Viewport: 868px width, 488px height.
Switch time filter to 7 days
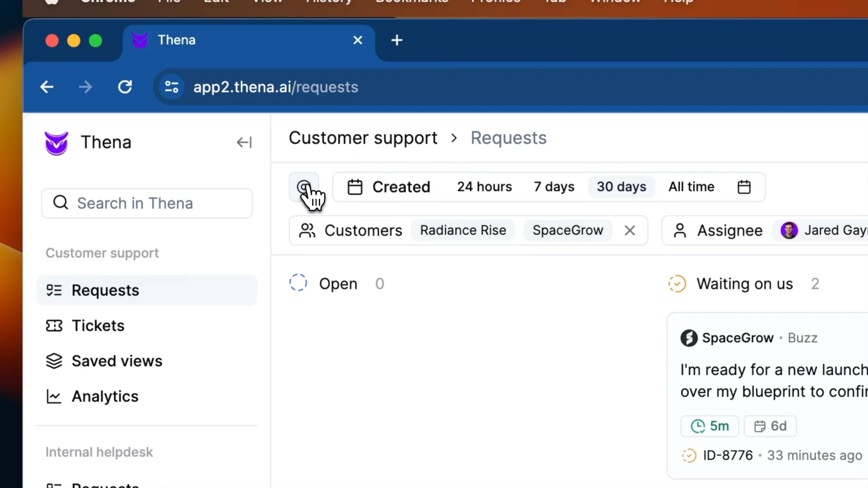[x=554, y=187]
